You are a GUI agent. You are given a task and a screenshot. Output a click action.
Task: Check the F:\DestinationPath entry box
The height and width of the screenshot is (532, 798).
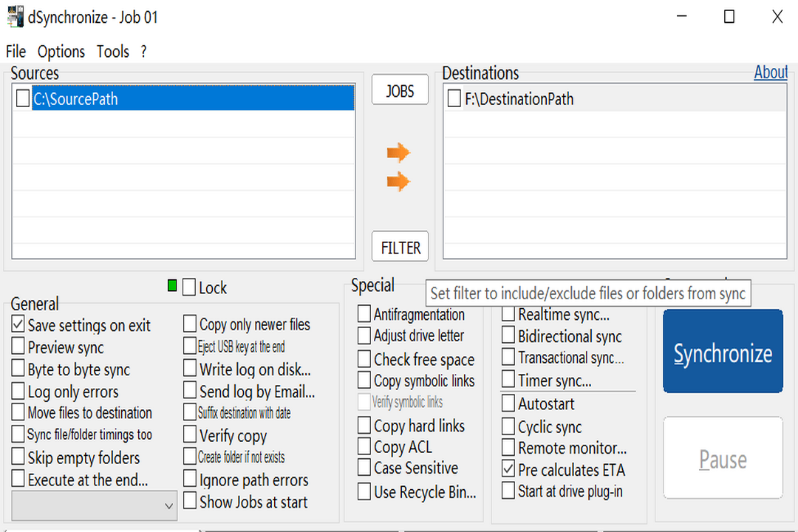point(454,99)
